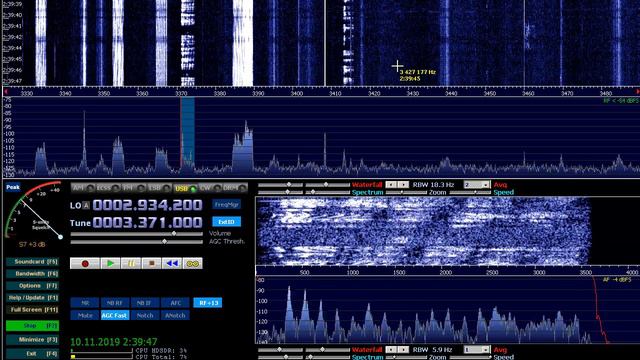The height and width of the screenshot is (360, 640).
Task: Click the Exit [F4] button
Action: 32,353
